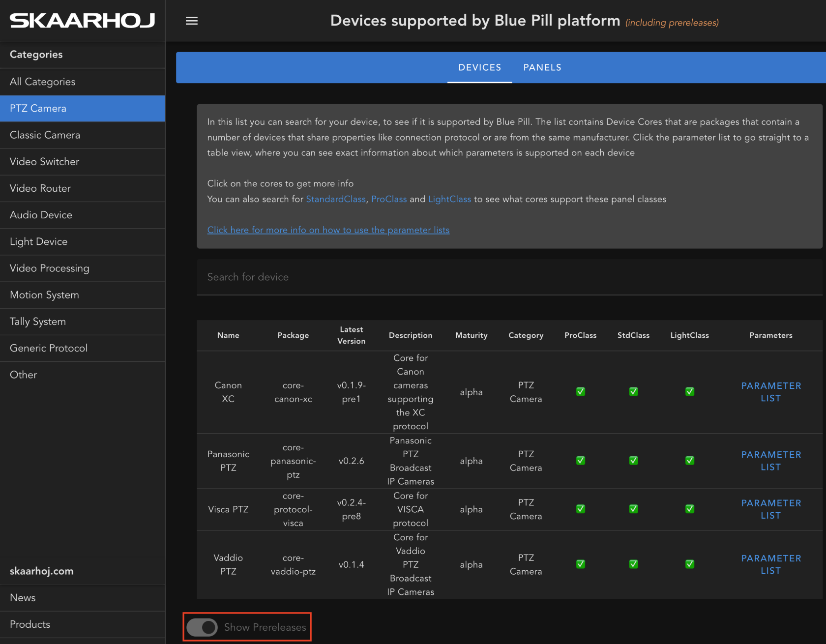Click version v0.1.4 cell
Screen dimensions: 826x644
[352, 564]
